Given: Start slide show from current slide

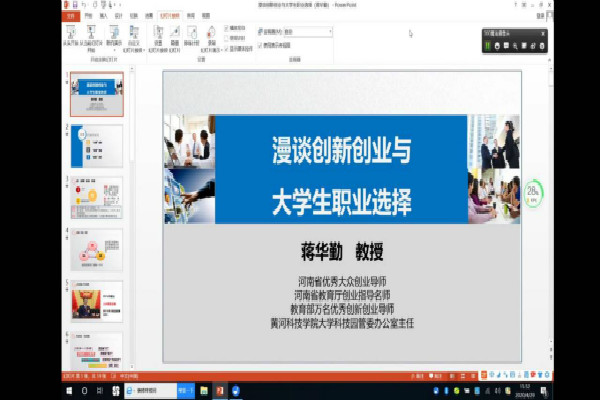Looking at the screenshot, I should (91, 38).
